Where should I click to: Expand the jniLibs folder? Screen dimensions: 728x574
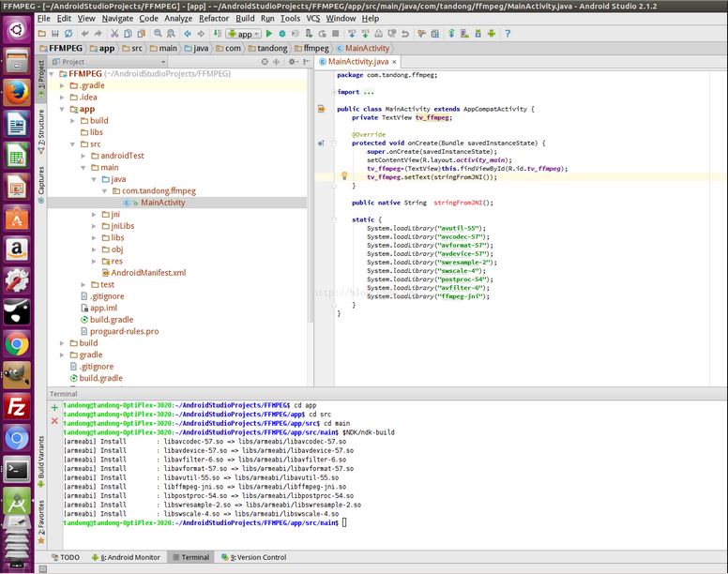coord(94,226)
